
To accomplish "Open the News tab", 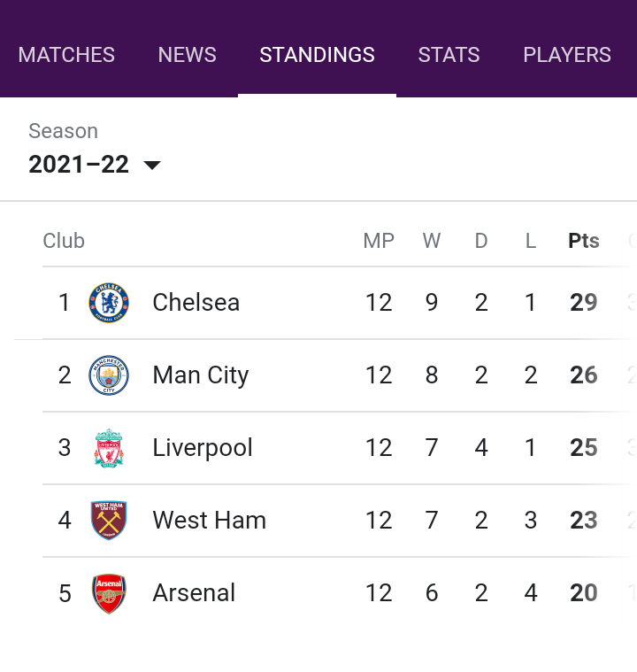I will click(x=188, y=55).
